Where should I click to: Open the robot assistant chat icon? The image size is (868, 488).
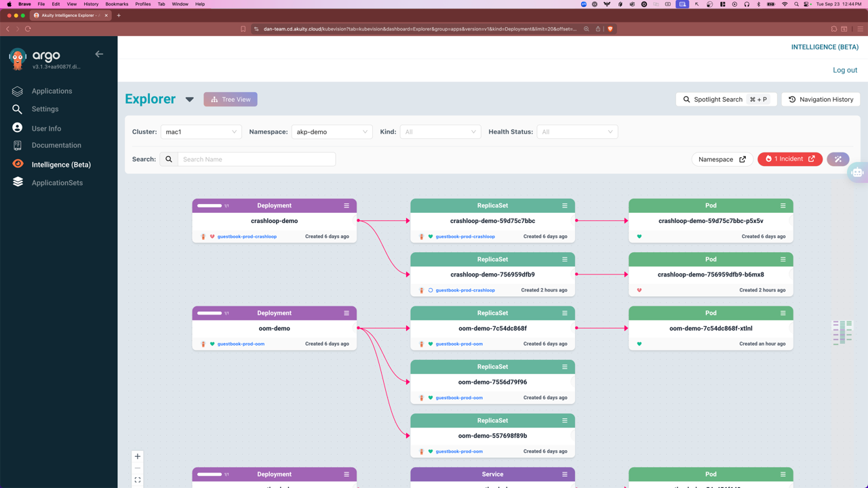[x=857, y=172]
